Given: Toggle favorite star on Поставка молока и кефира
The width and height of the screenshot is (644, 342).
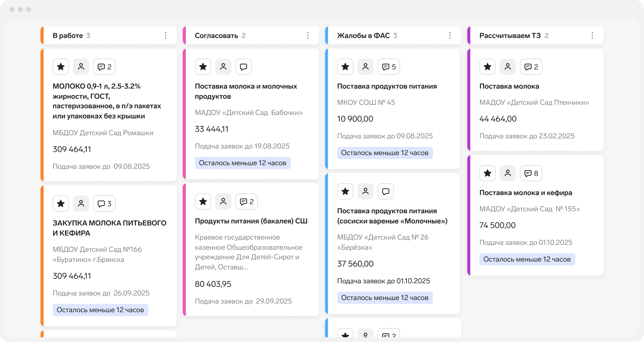Looking at the screenshot, I should point(487,173).
